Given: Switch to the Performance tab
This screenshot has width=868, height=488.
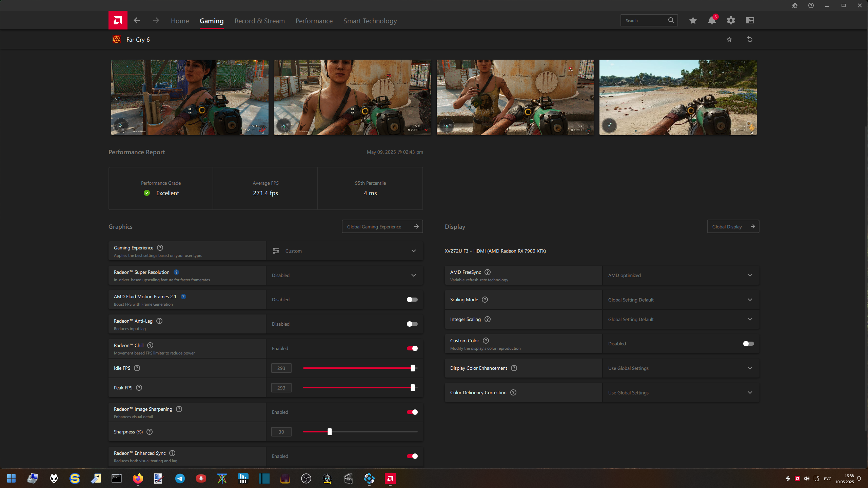Looking at the screenshot, I should 314,21.
